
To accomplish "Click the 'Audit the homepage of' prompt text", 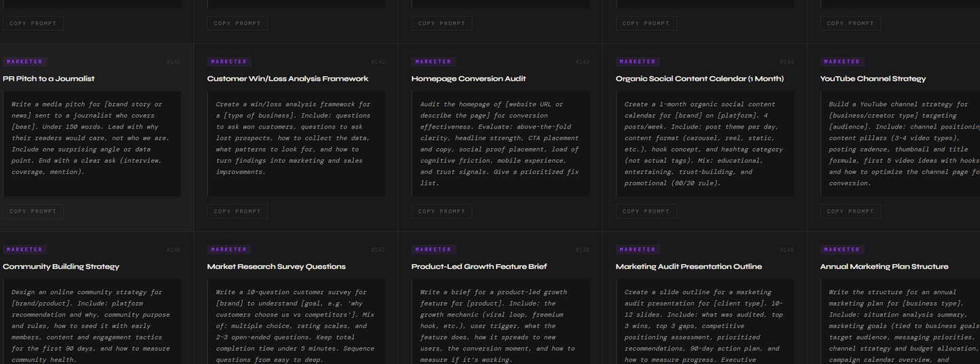I will point(500,143).
